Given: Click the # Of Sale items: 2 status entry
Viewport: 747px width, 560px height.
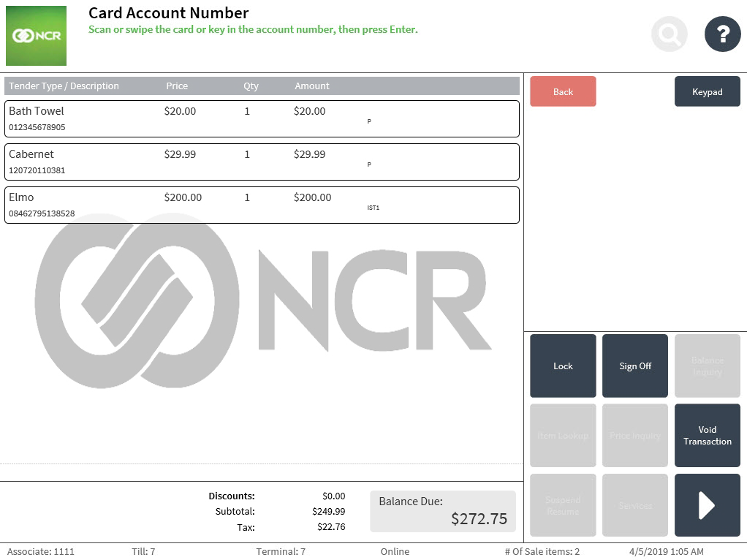Looking at the screenshot, I should 542,551.
